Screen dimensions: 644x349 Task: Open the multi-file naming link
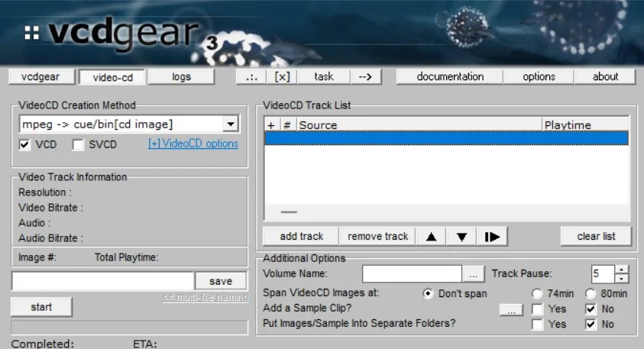pyautogui.click(x=205, y=297)
